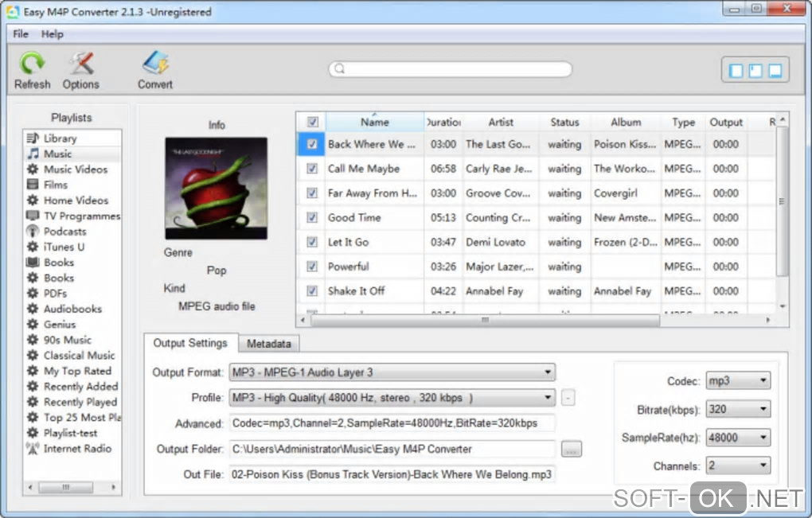
Task: Click the Out File name field
Action: click(x=392, y=474)
